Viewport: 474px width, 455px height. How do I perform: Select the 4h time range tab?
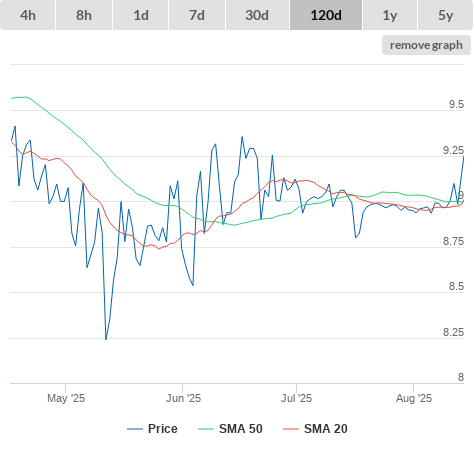point(28,15)
